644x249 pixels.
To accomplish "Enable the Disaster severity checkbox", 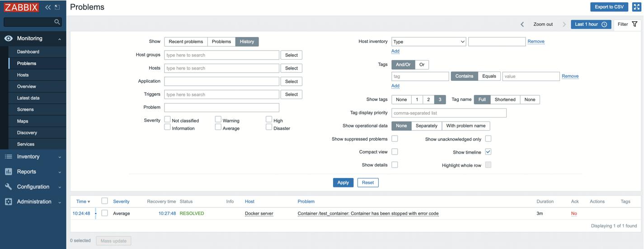I will [269, 127].
